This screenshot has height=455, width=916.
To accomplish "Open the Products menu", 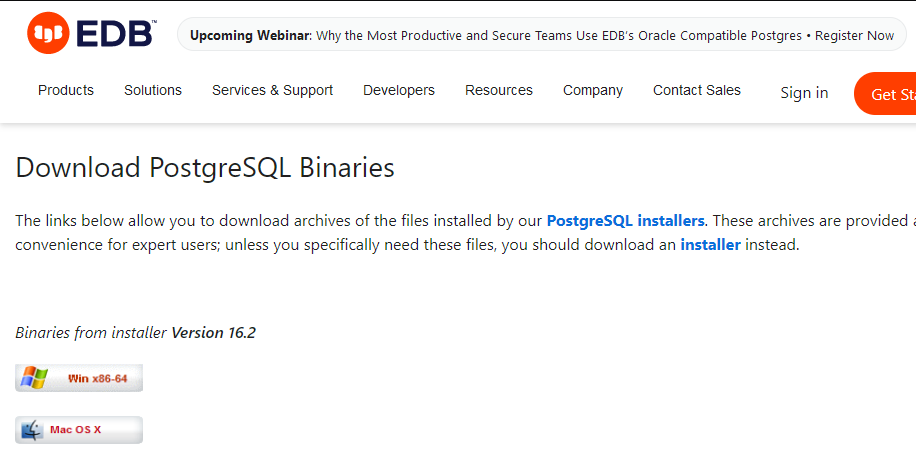I will click(x=66, y=91).
